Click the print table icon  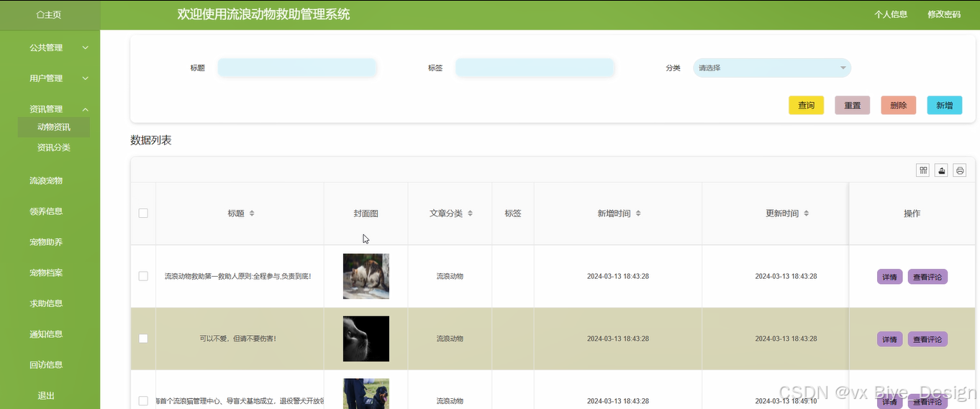pos(960,170)
